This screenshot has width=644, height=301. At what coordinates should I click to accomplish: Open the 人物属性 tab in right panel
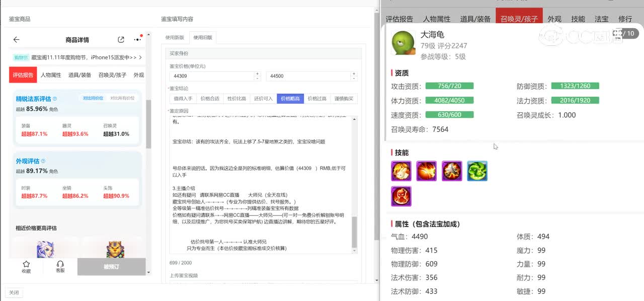pyautogui.click(x=436, y=19)
